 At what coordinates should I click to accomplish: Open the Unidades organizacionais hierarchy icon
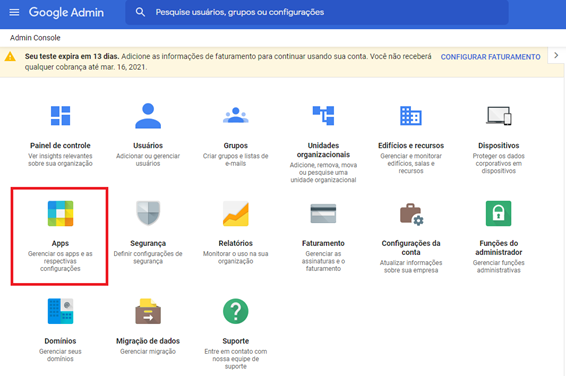coord(323,115)
